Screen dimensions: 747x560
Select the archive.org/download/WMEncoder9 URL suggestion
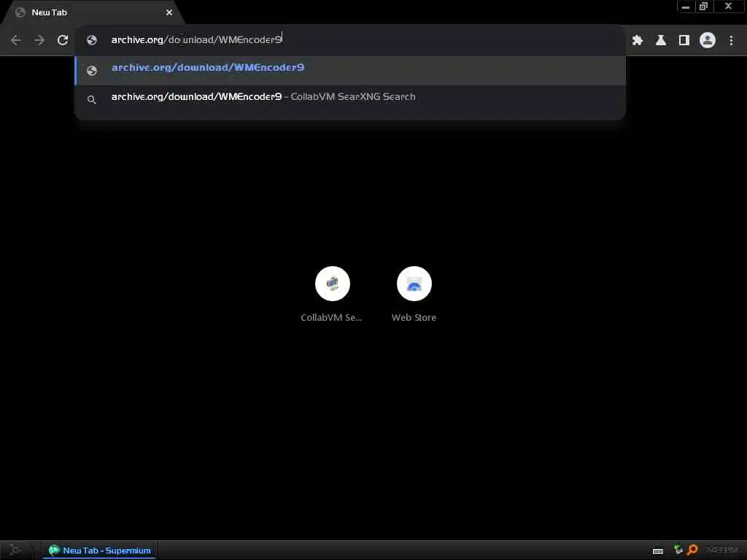pos(350,71)
